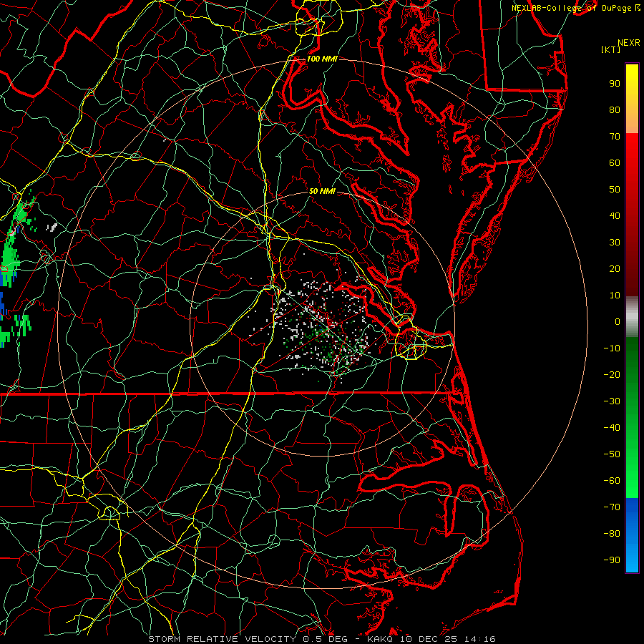Select the 50 NMI range ring label
644x644 pixels.
pos(322,191)
